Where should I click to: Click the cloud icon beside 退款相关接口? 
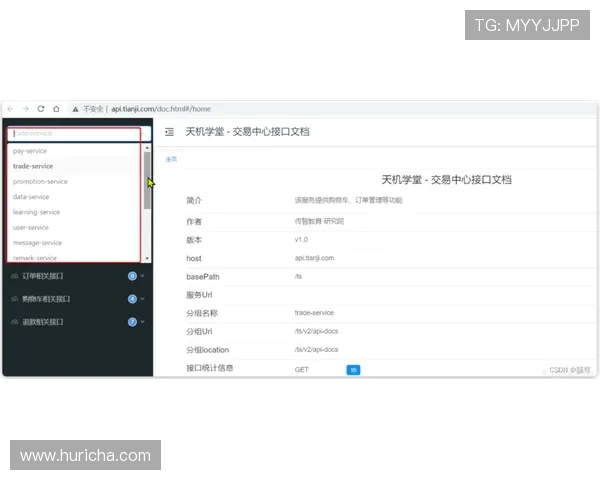tap(15, 322)
